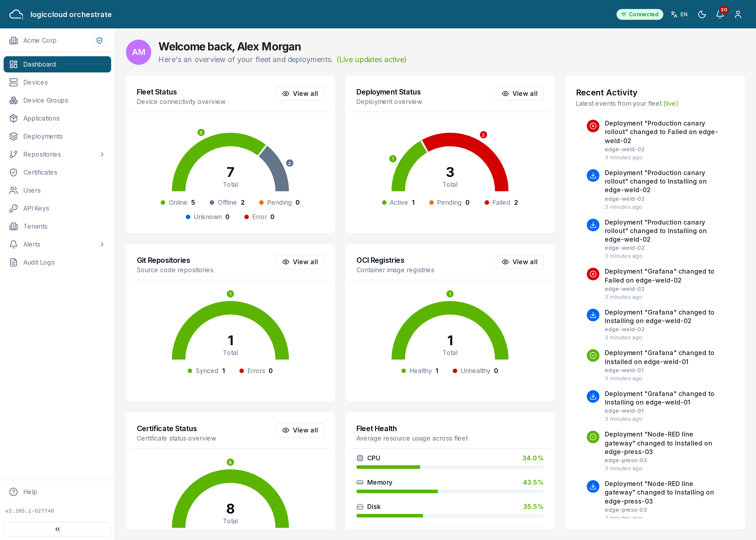
Task: Open the Dashboard menu item
Action: click(57, 65)
